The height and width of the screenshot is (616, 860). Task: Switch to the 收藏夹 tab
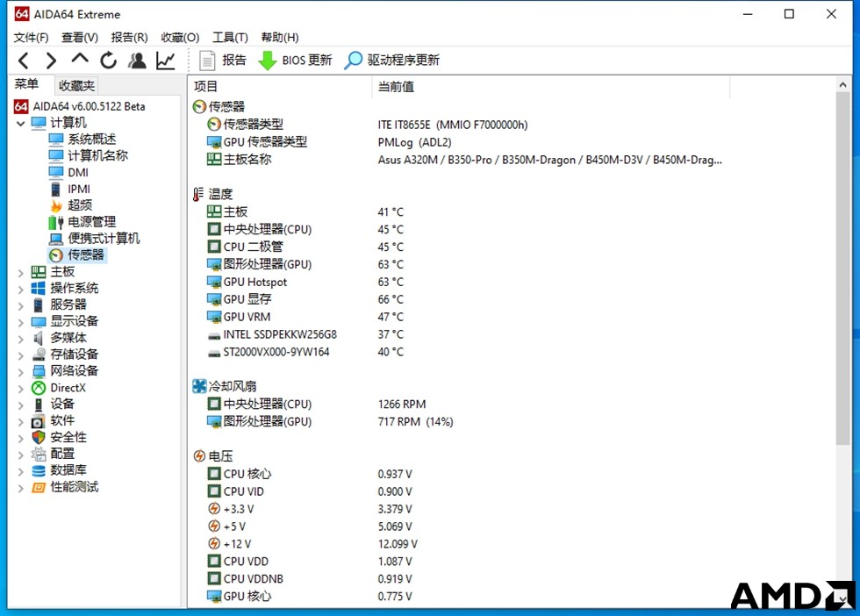[76, 86]
